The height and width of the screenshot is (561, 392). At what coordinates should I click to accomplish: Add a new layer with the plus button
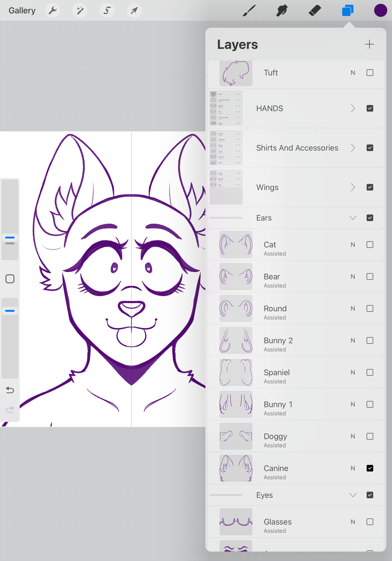pyautogui.click(x=369, y=44)
